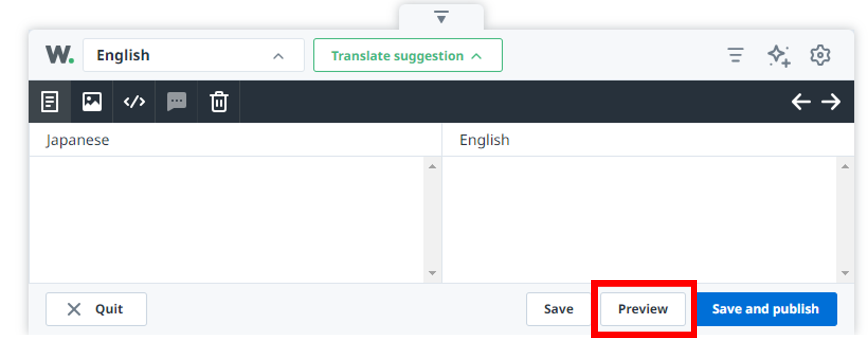Viewport: 868px width, 338px height.
Task: Quit the translation editor
Action: [96, 309]
